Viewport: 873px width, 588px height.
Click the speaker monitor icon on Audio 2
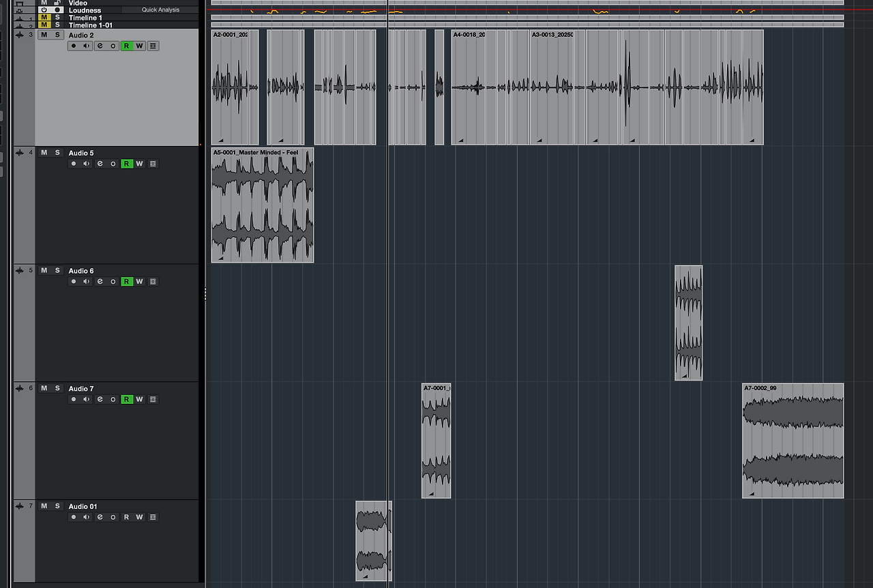point(86,46)
